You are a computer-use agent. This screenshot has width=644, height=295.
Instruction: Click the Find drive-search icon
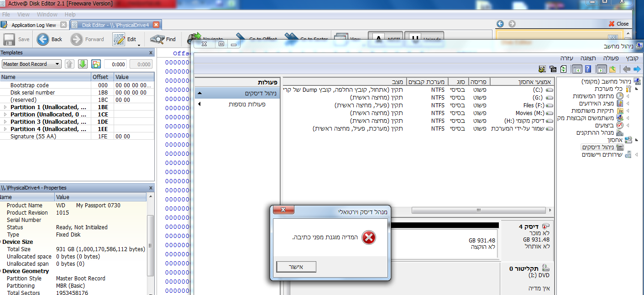click(x=157, y=39)
